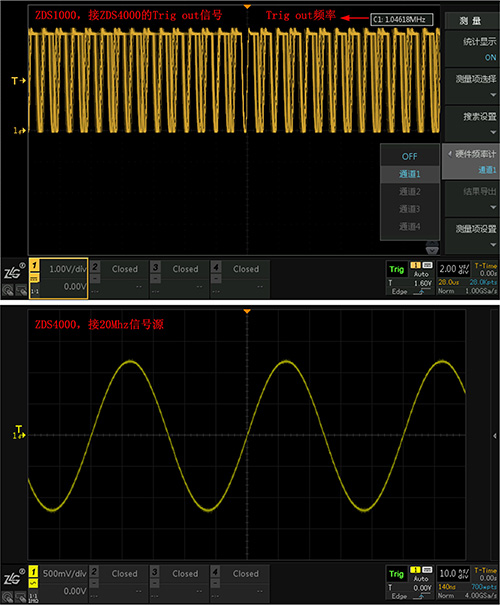Click channel 1 coupling icon on ZDS1000
500x605 pixels.
(34, 278)
